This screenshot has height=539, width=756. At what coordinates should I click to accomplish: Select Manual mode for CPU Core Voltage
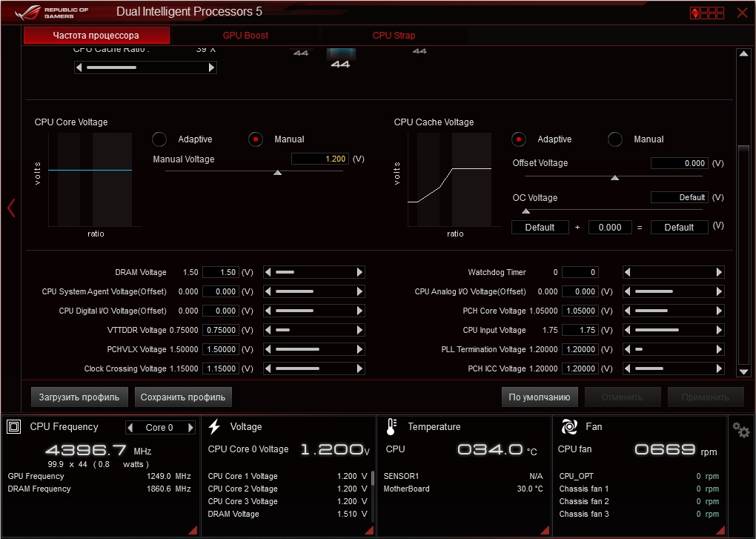[256, 139]
